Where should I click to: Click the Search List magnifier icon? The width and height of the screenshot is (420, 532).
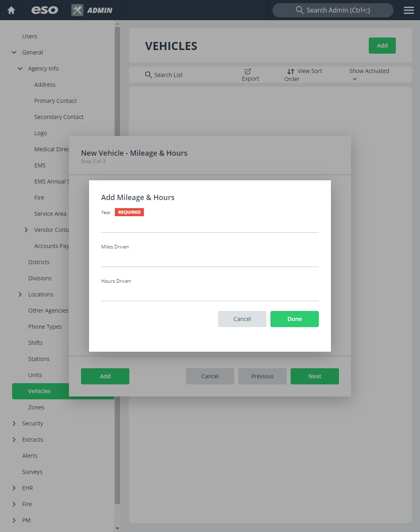click(x=148, y=75)
